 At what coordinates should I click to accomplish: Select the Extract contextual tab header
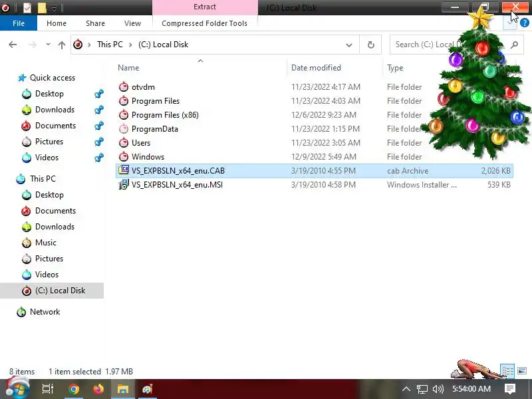click(x=205, y=7)
